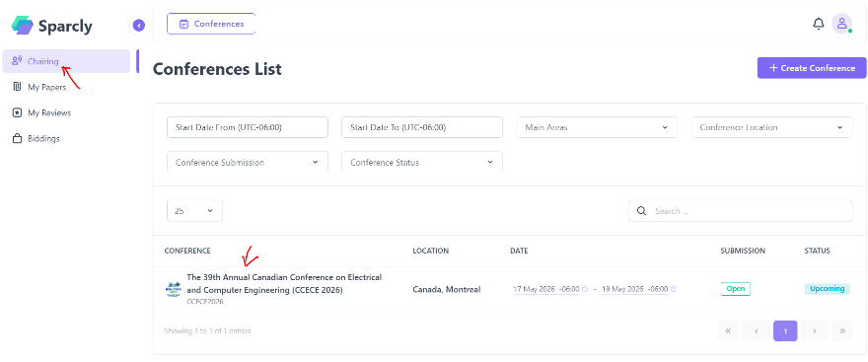The image size is (868, 362).
Task: Select page 1 in pagination
Action: pos(785,331)
